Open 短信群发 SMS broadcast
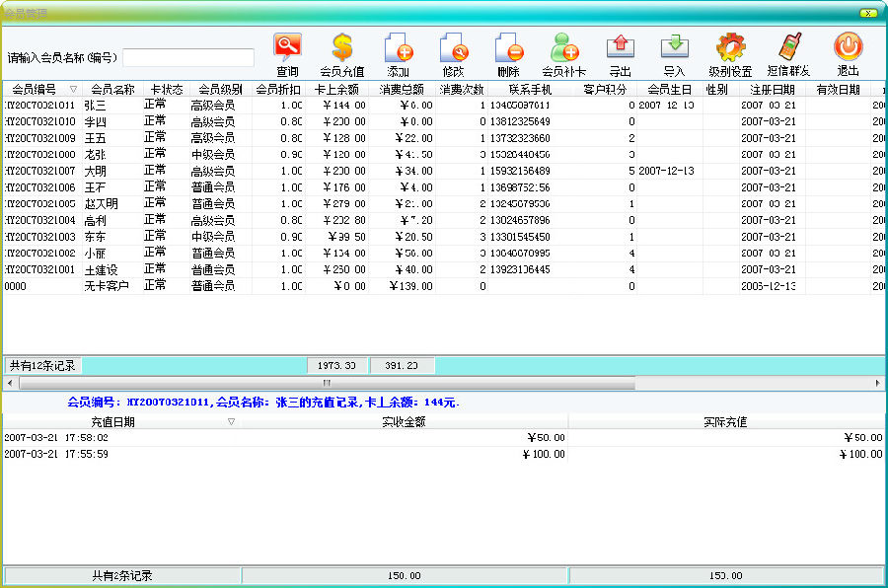This screenshot has height=588, width=888. point(789,55)
